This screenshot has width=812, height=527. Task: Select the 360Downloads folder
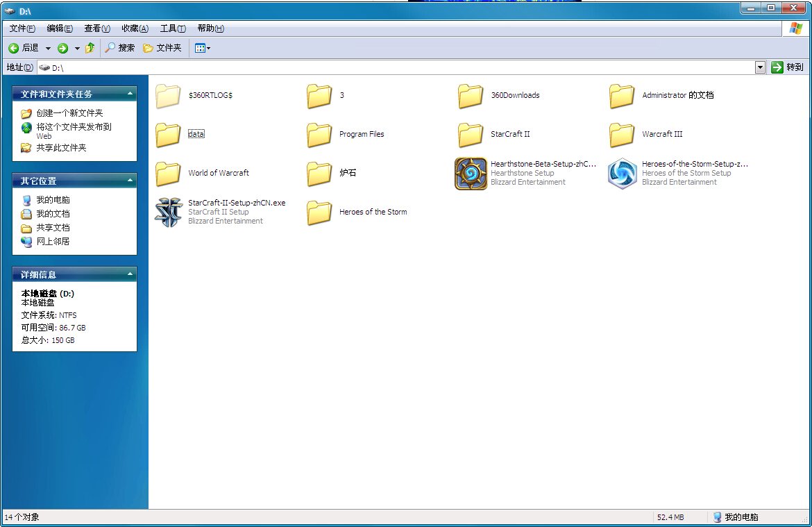coord(471,96)
